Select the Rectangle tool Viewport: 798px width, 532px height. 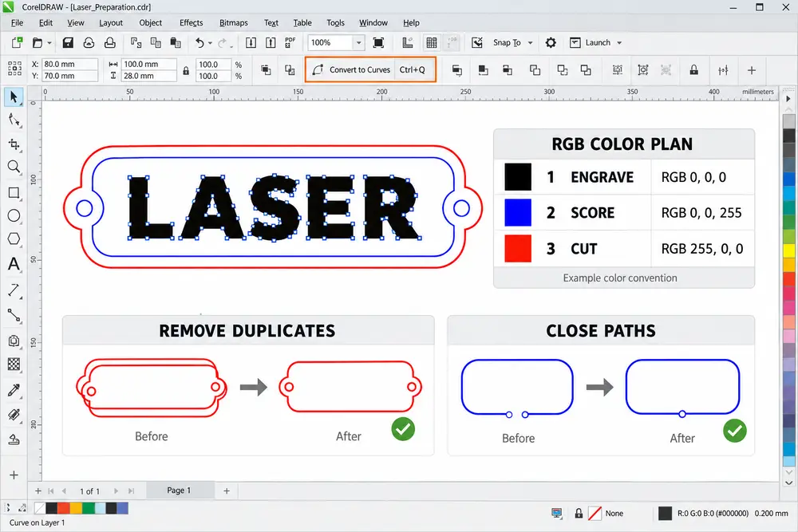click(14, 193)
